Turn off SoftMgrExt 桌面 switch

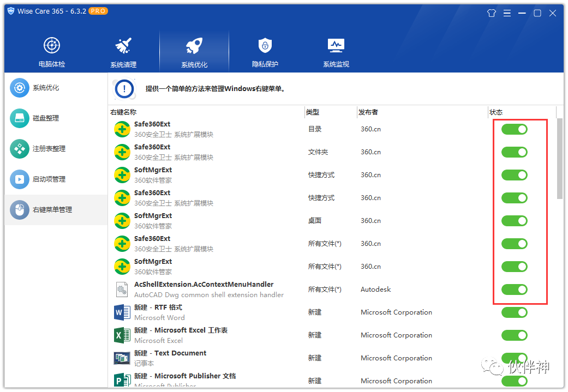point(514,221)
